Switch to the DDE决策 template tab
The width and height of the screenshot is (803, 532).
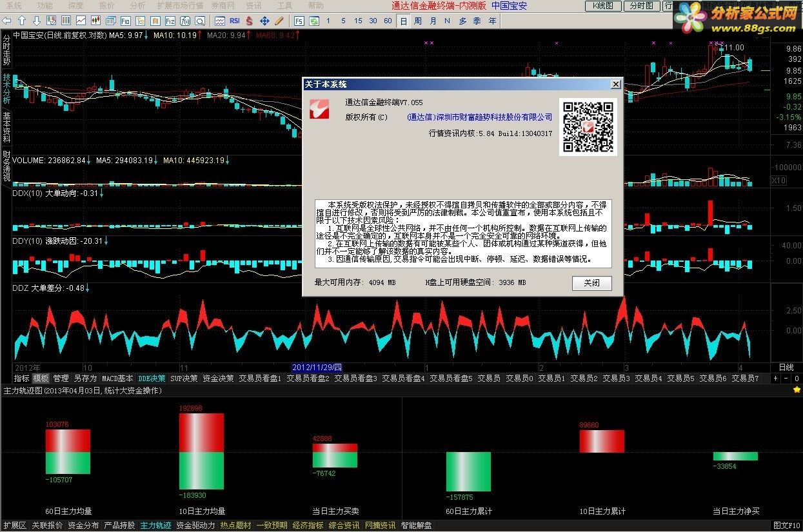pos(152,379)
